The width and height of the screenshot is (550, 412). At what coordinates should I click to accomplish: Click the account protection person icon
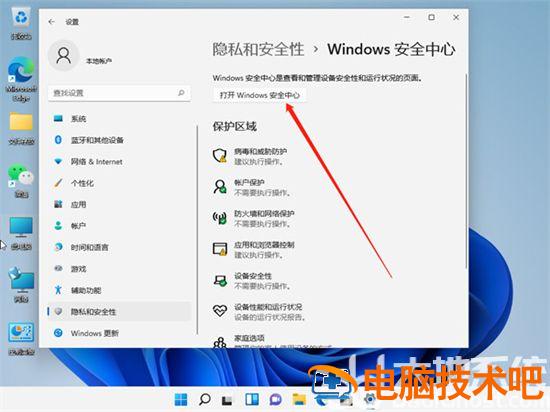(220, 187)
